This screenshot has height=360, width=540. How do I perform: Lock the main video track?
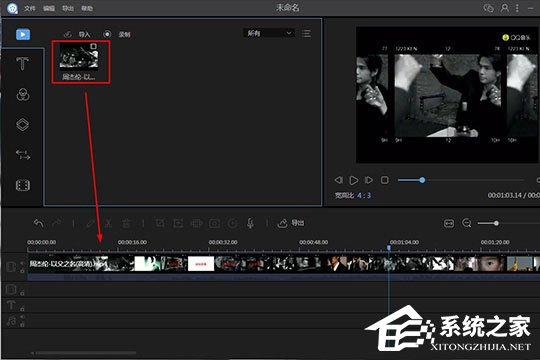click(x=22, y=271)
